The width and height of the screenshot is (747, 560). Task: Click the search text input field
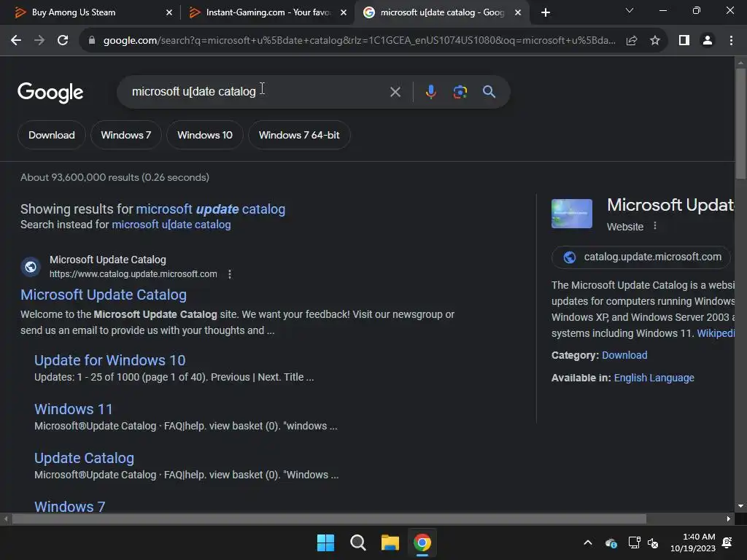point(258,91)
